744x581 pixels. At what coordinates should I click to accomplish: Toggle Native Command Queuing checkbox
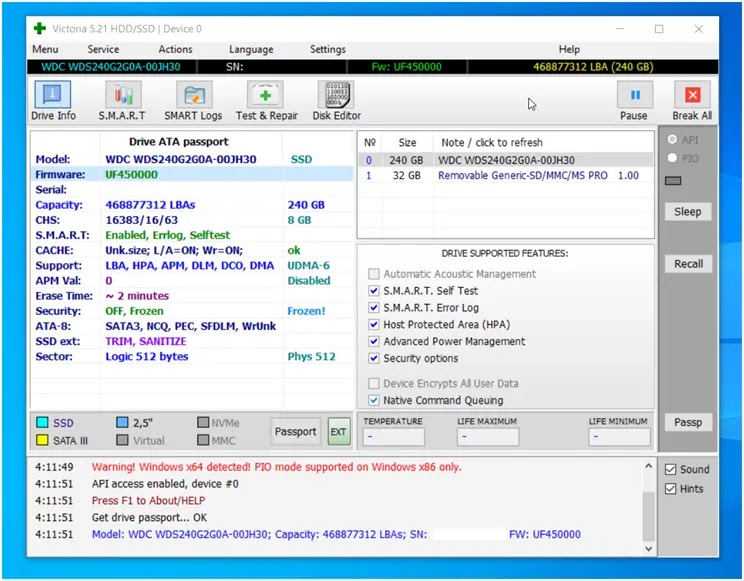click(x=374, y=400)
